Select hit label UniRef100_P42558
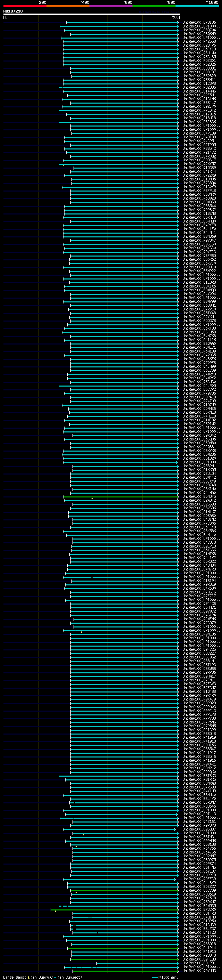The image size is (222, 980). (199, 41)
